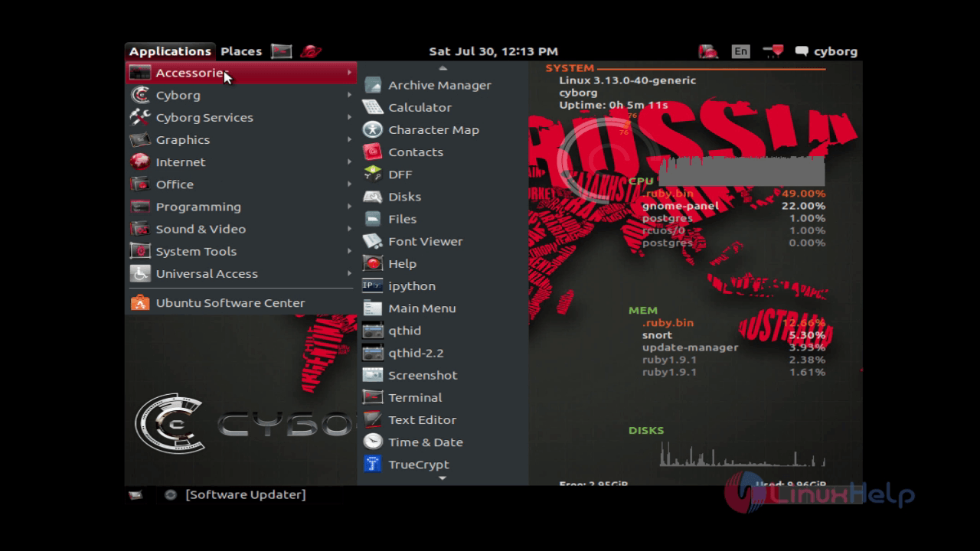Viewport: 980px width, 551px height.
Task: Open Help icon in Accessories
Action: click(372, 263)
